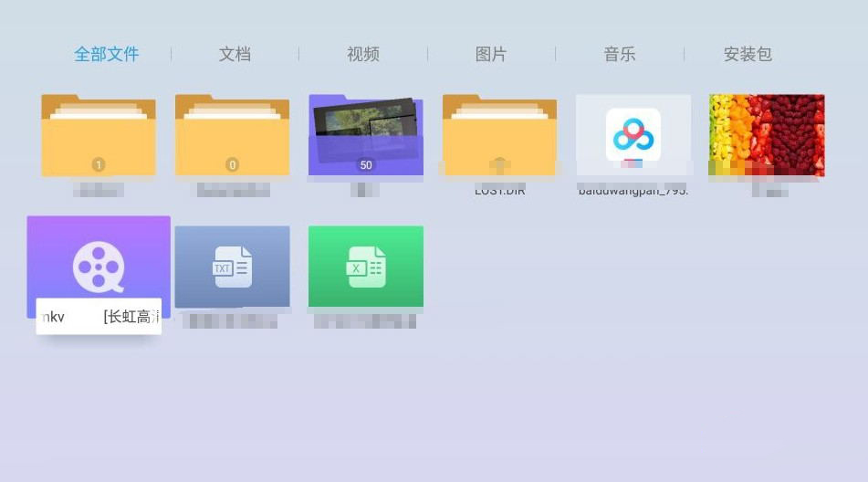Switch to the 安装包 tab

[x=748, y=54]
